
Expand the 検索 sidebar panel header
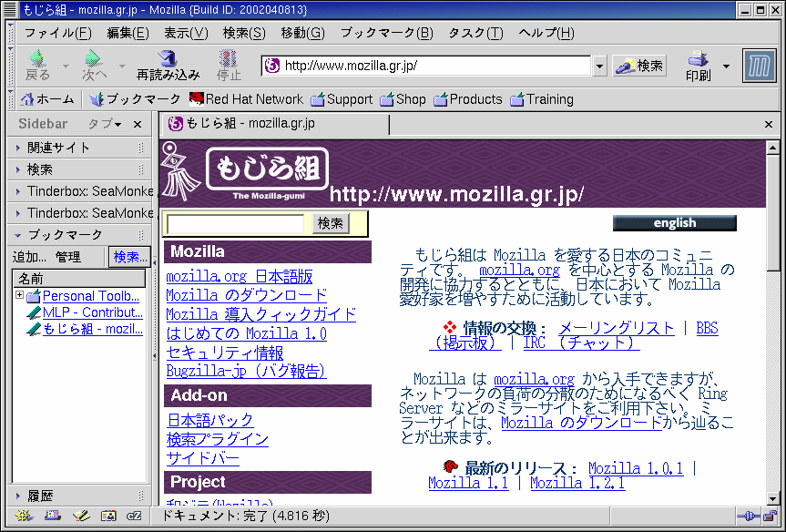[78, 169]
